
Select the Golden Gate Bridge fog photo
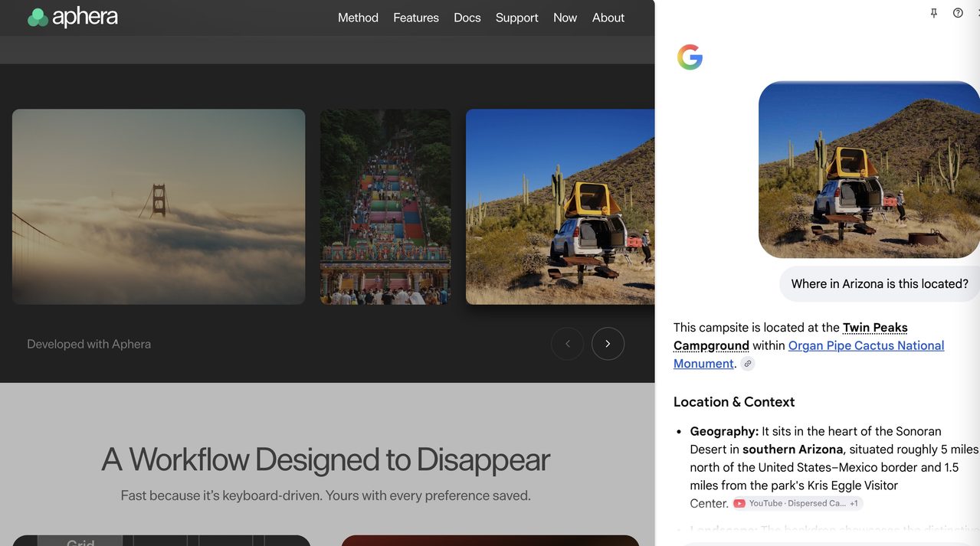tap(159, 207)
